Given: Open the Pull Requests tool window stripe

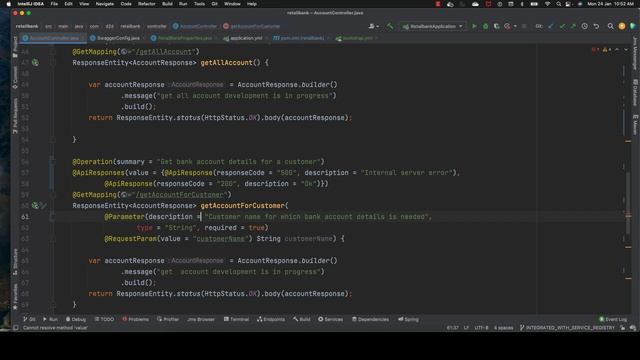Looking at the screenshot, I should coord(15,116).
